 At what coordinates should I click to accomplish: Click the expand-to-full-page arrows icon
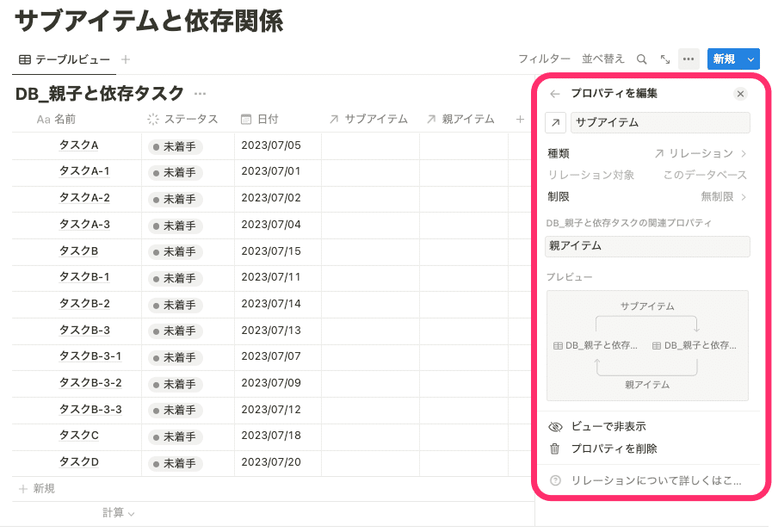point(664,59)
